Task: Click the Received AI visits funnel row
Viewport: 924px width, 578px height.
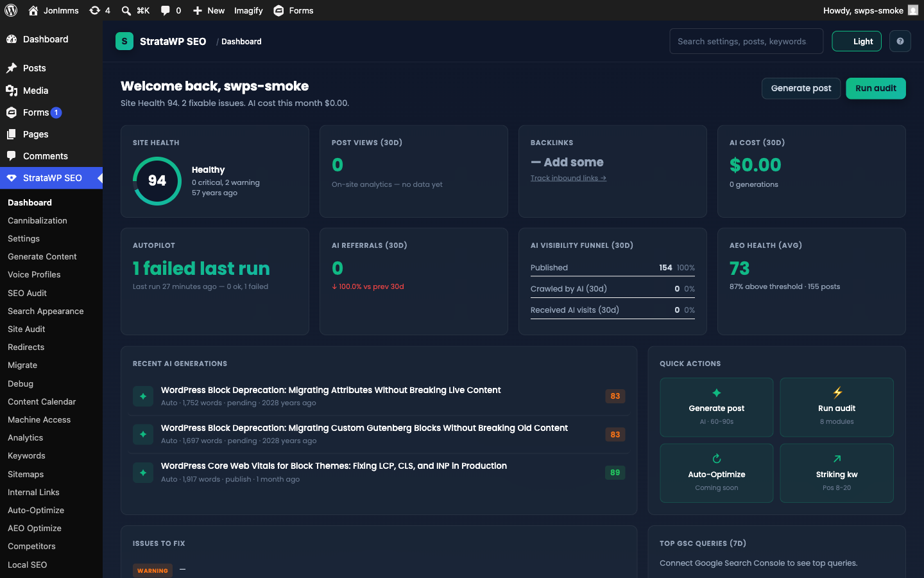Action: (x=613, y=310)
